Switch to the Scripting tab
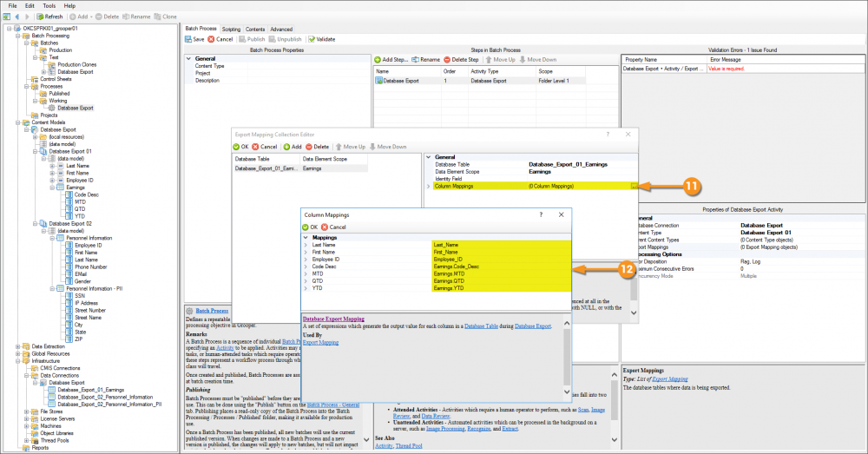 tap(231, 29)
